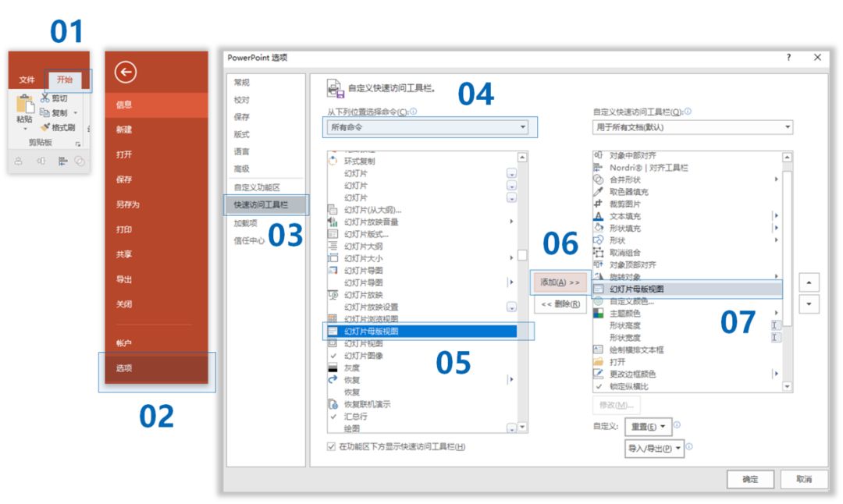The image size is (843, 504).
Task: Select 幻灯片母版视图 in the left command list
Action: pos(422,331)
